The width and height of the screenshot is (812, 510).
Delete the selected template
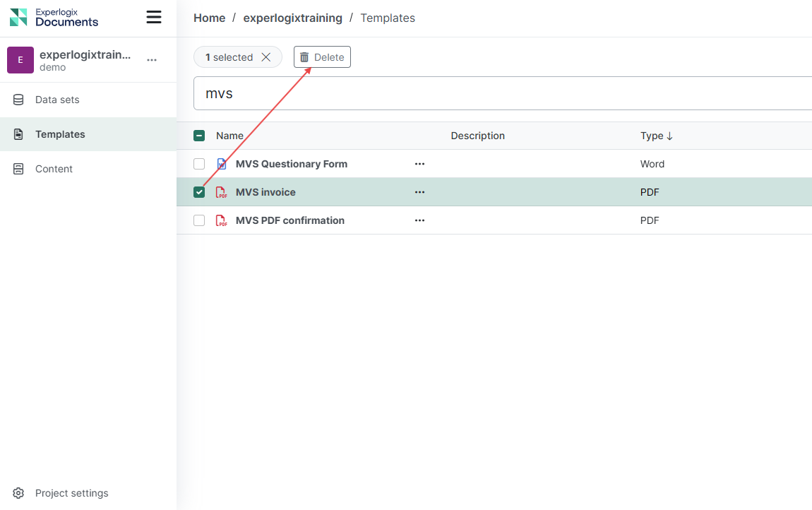coord(322,57)
